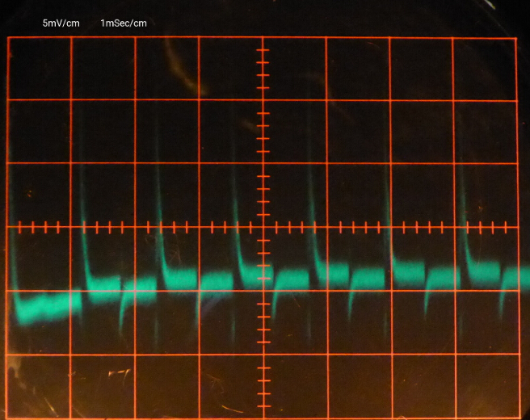This screenshot has height=420, width=530.
Task: Click the bottom-left corner of the graticule
Action: [x=9, y=418]
